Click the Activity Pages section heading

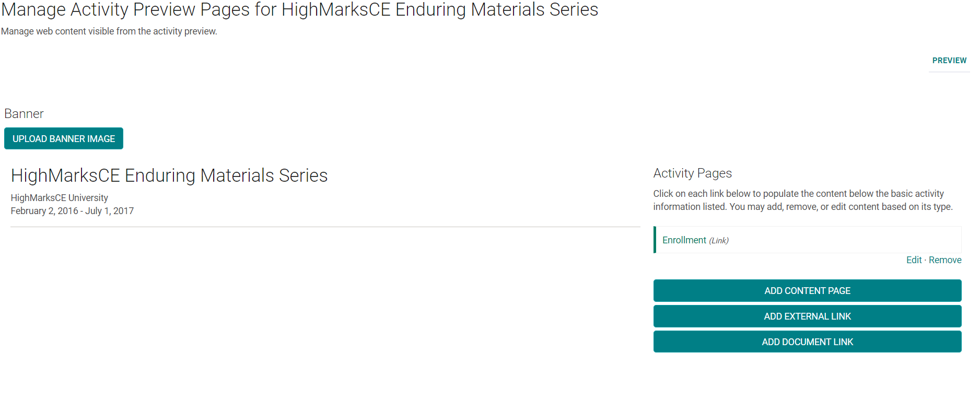click(x=692, y=173)
